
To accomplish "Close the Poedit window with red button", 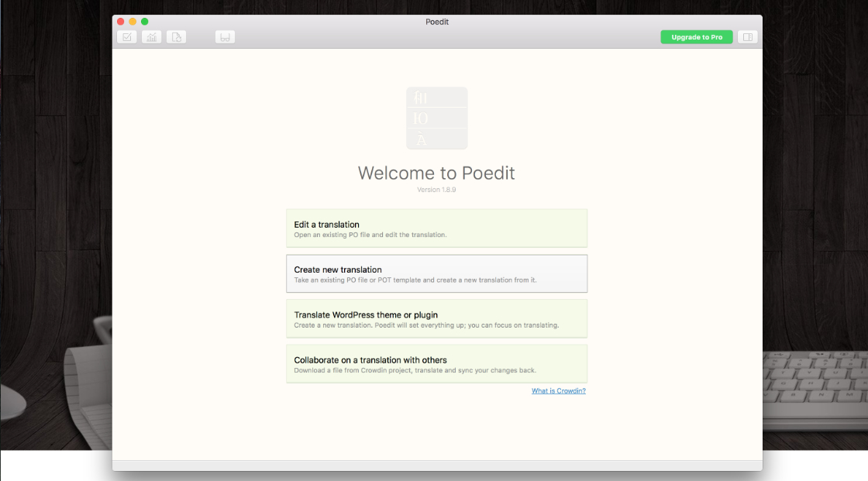I will pos(121,22).
